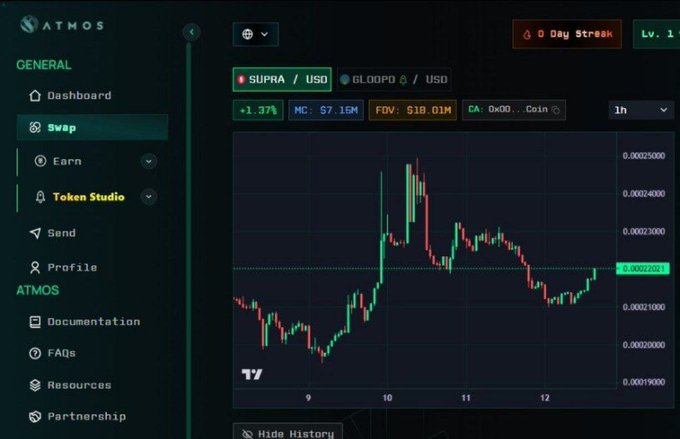Click the TradingView logo on chart
Image resolution: width=680 pixels, height=439 pixels.
click(x=252, y=374)
